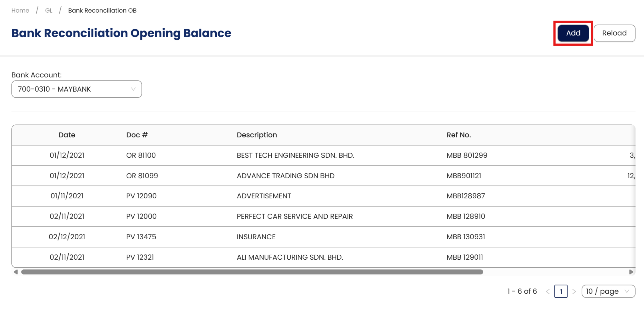Select the ADVANCE TRADING SDN BHD row

tap(285, 176)
